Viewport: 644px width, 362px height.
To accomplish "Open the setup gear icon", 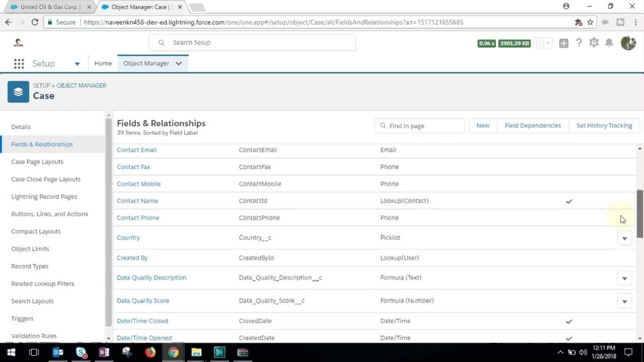I will click(x=594, y=43).
